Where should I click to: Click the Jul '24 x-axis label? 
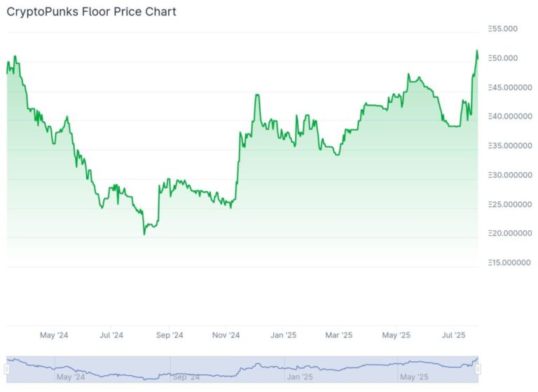tap(111, 335)
